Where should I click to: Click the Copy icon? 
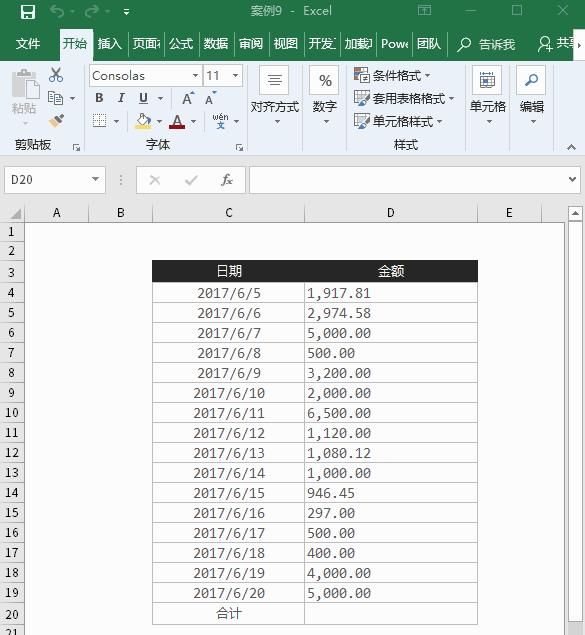(x=55, y=98)
